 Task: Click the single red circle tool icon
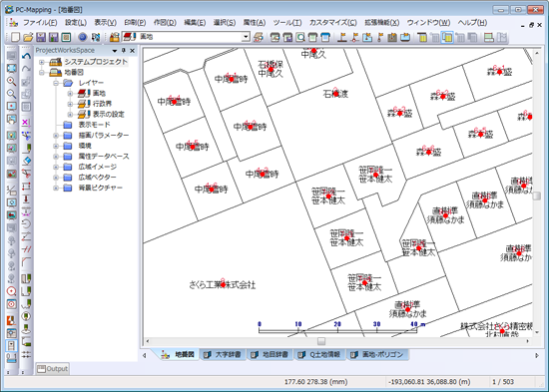click(x=12, y=291)
